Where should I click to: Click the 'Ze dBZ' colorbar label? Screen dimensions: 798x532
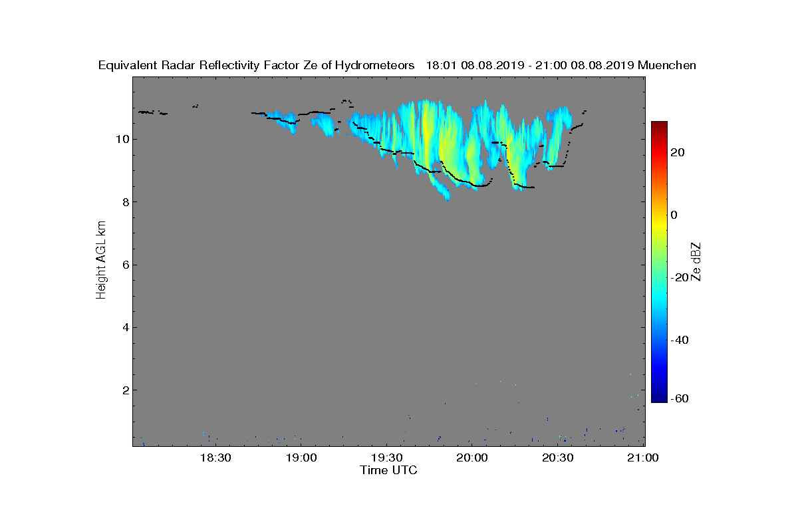[697, 261]
